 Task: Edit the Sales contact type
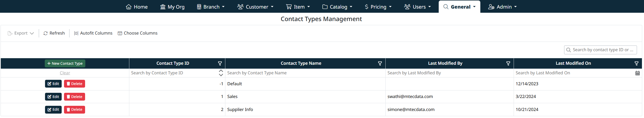point(53,97)
